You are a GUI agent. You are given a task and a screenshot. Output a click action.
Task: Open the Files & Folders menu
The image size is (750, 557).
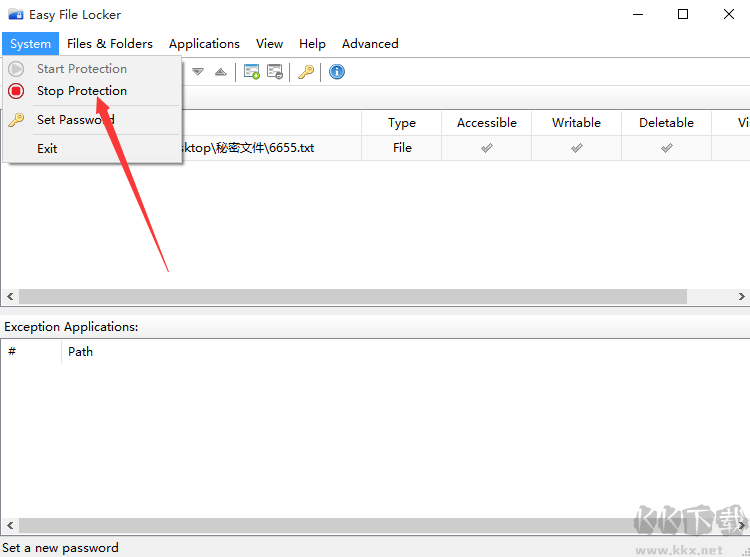(110, 44)
